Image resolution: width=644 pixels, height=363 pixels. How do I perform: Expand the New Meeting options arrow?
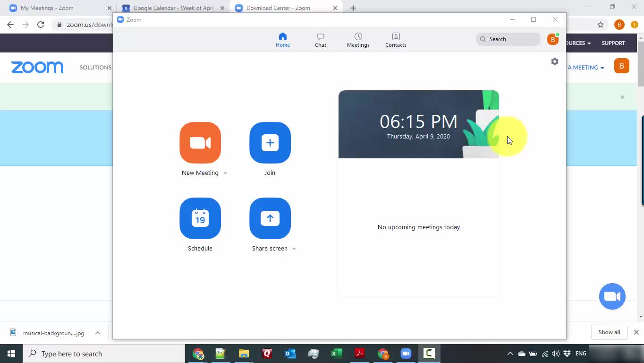(225, 173)
